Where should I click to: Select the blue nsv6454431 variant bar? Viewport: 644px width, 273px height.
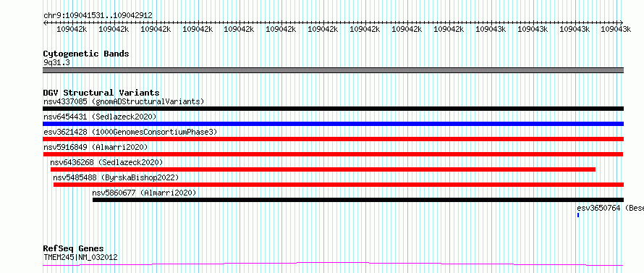point(333,124)
